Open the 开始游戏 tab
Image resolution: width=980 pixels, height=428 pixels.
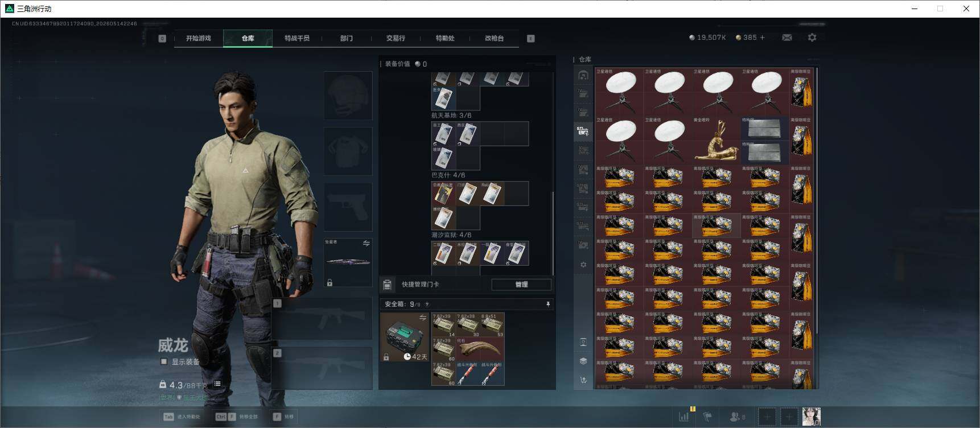click(x=198, y=38)
